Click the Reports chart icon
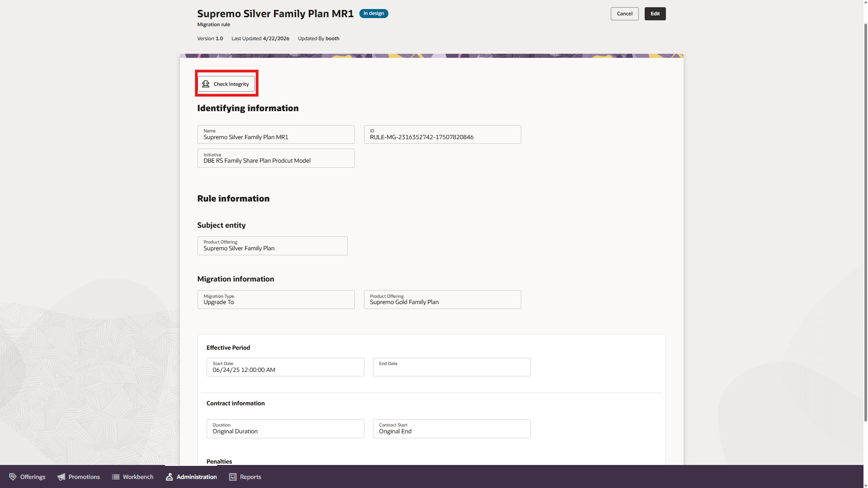 [x=233, y=477]
